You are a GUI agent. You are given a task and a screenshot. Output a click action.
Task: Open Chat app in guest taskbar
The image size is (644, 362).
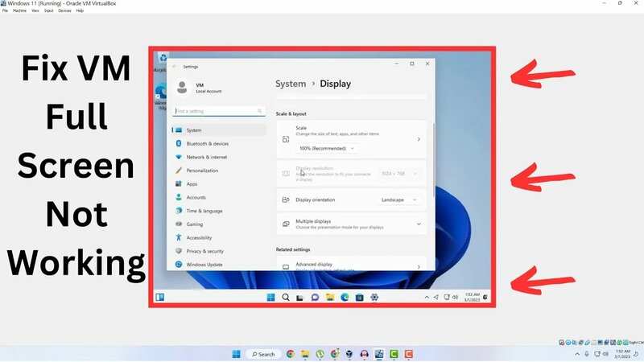point(315,297)
